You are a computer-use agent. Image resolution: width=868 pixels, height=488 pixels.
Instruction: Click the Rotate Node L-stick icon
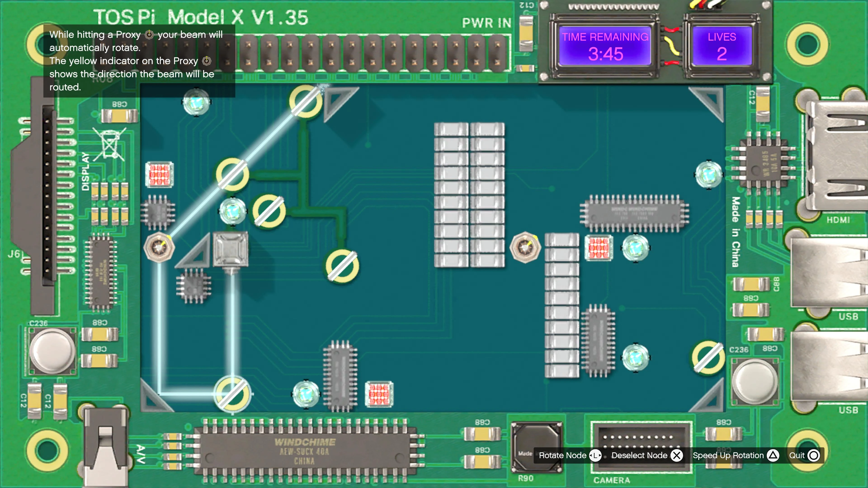595,455
